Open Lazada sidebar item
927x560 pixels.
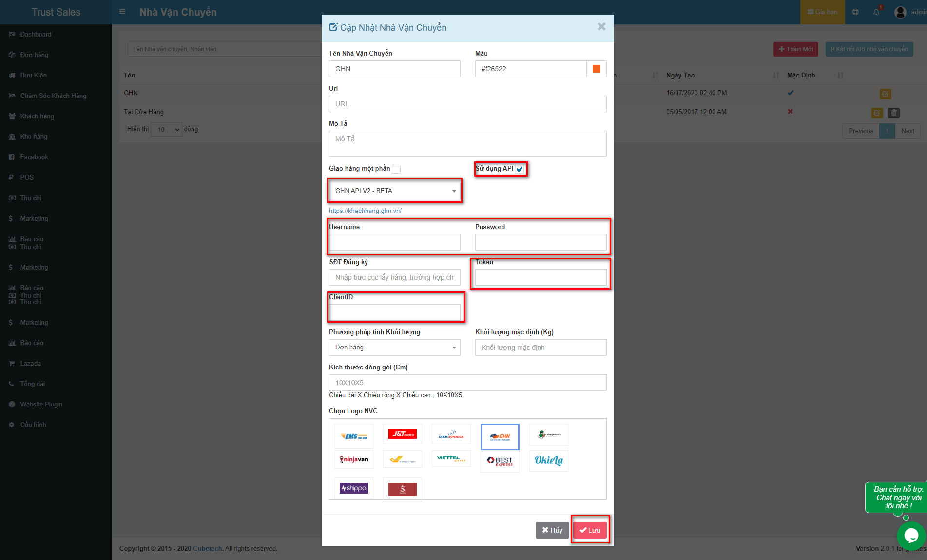30,363
